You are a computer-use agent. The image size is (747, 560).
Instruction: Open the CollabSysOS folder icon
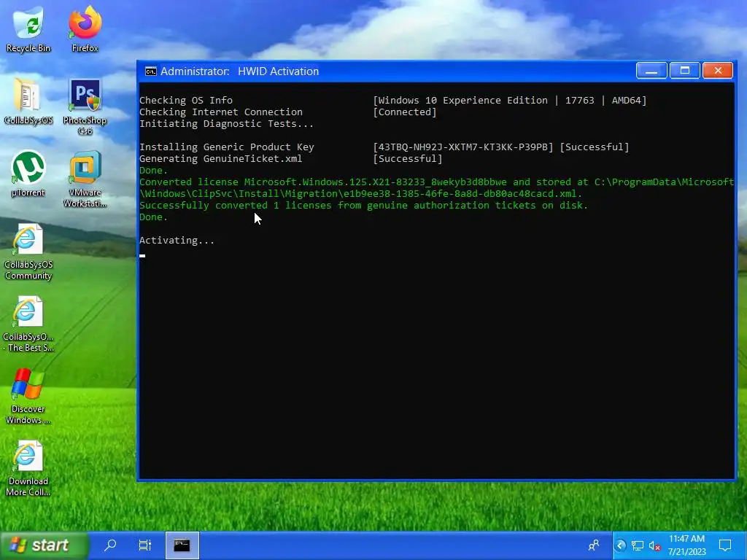(x=28, y=101)
